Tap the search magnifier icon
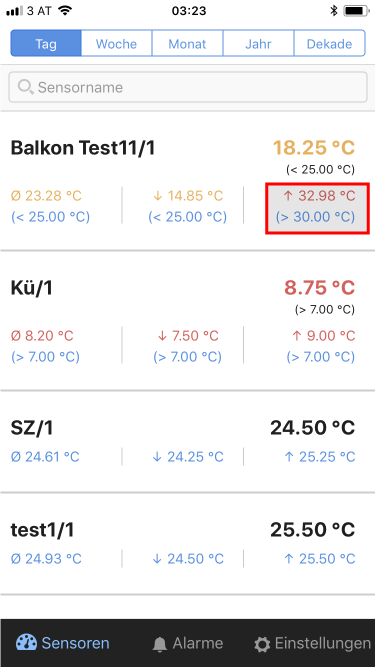This screenshot has width=375, height=667. 26,87
